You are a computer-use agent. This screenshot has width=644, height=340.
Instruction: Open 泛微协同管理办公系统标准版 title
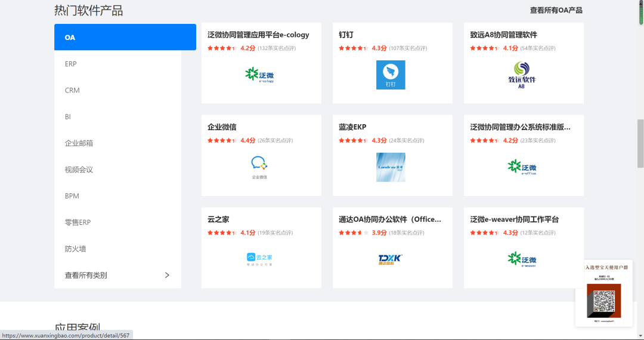[521, 127]
